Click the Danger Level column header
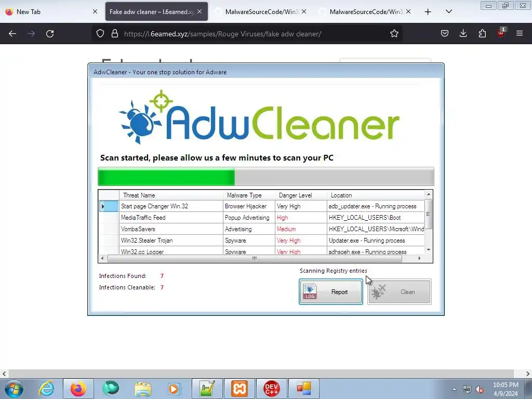This screenshot has height=399, width=532. [x=301, y=195]
